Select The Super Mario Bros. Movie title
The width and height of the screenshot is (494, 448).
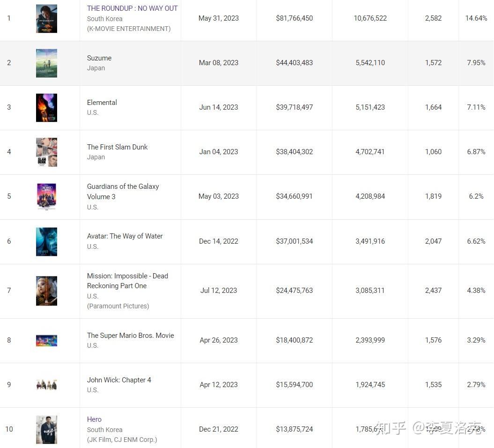click(131, 336)
